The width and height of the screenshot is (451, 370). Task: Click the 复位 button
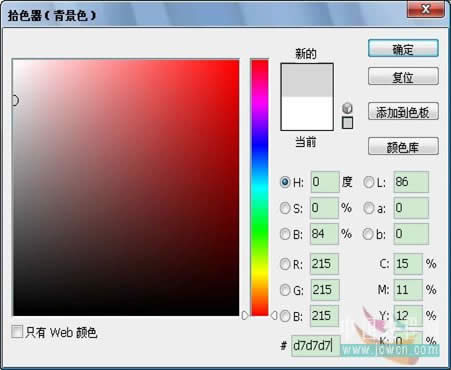click(x=403, y=77)
